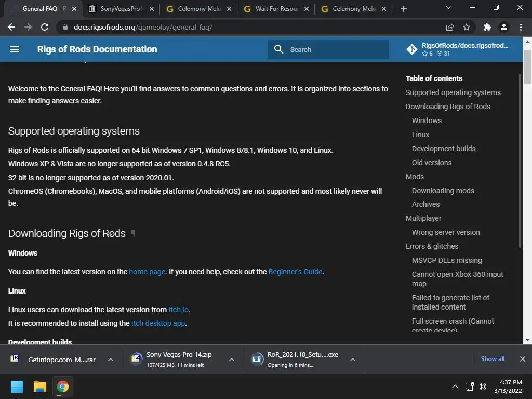
Task: Go to Old versions in contents
Action: [432, 163]
